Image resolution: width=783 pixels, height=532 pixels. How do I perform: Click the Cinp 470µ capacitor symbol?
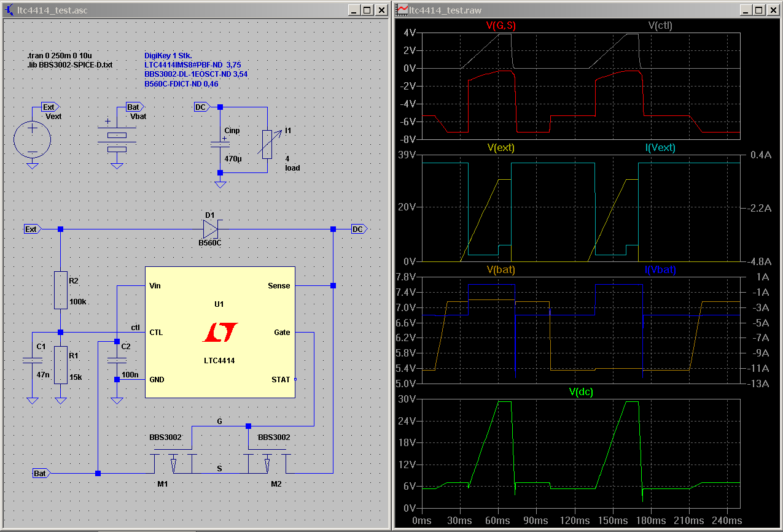click(x=220, y=144)
